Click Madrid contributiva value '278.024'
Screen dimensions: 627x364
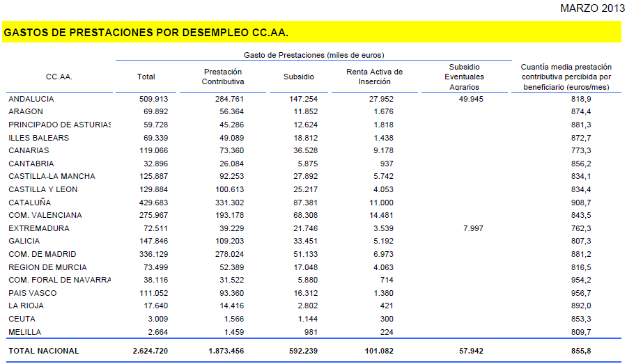229,254
